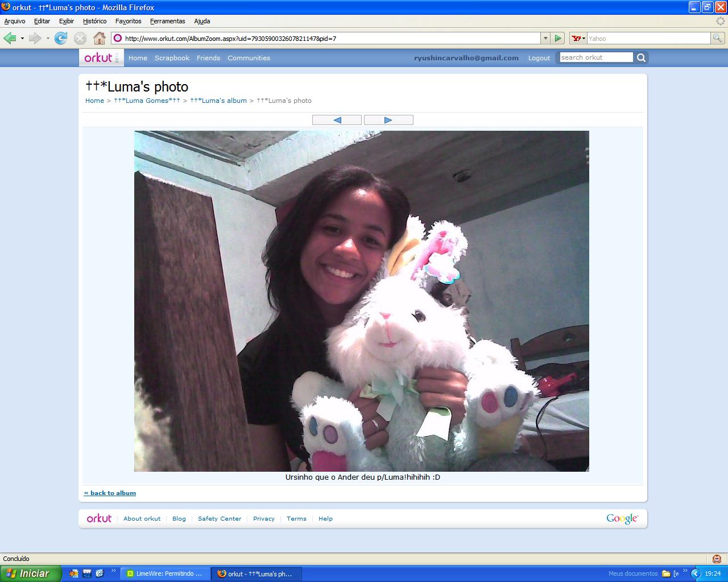The image size is (728, 582).
Task: Click the Greasemonkey monkey icon in status bar
Action: [717, 559]
